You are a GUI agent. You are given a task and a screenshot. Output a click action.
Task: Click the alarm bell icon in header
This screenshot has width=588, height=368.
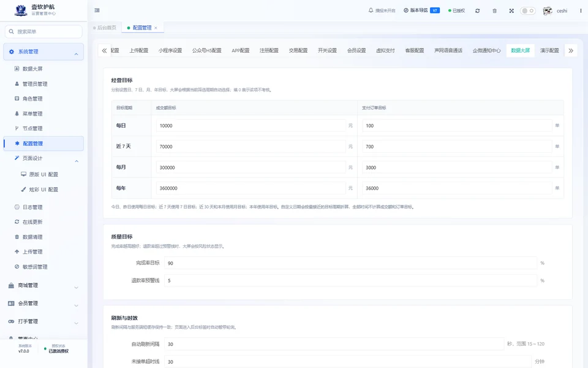(371, 10)
